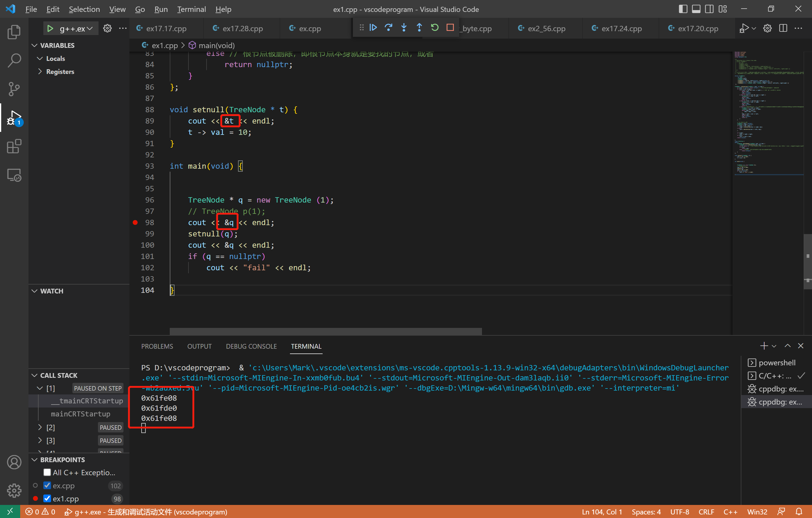812x518 pixels.
Task: Click the UTF-8 encoding indicator
Action: click(x=679, y=511)
